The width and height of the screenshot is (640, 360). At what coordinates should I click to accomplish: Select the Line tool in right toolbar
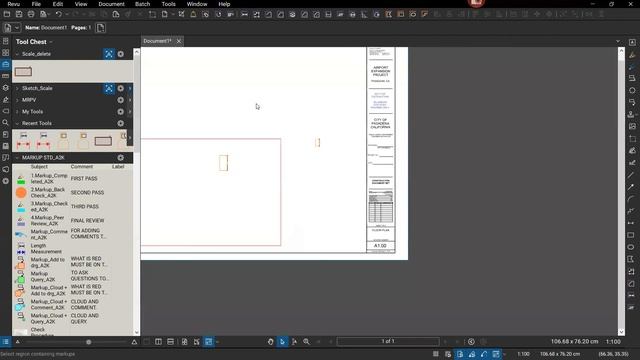point(631,175)
